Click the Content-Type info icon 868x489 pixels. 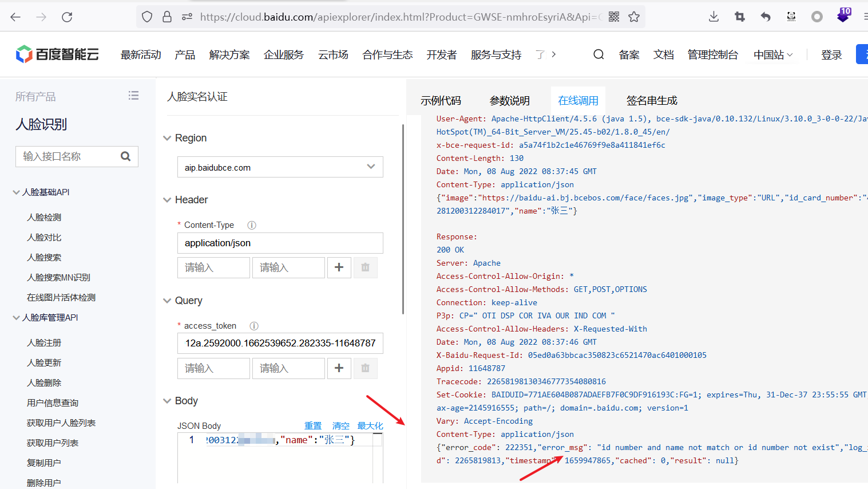(x=251, y=225)
